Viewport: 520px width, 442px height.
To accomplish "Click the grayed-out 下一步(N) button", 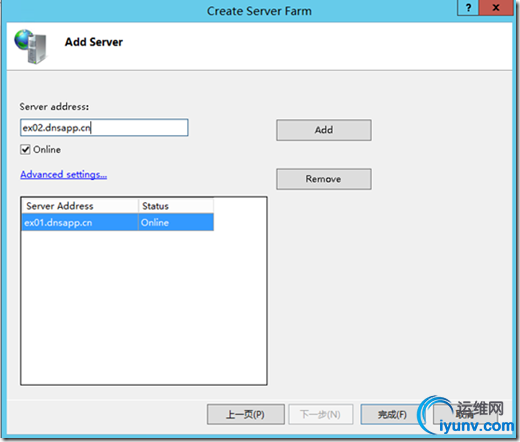I will coord(320,414).
